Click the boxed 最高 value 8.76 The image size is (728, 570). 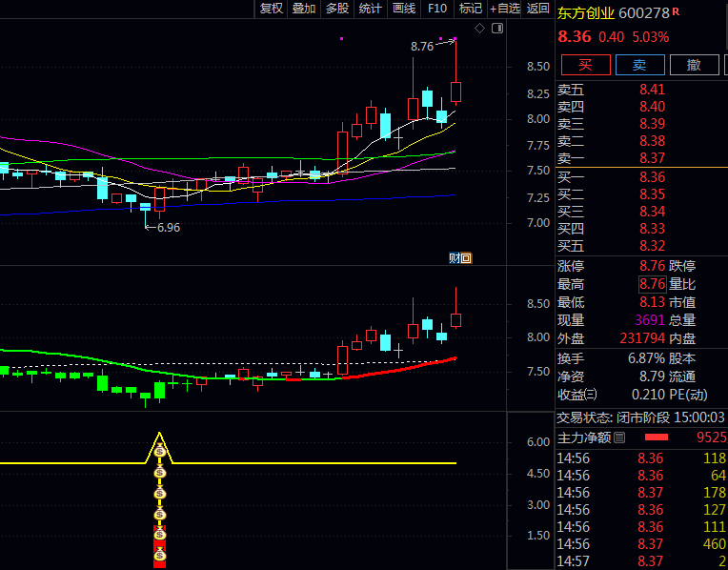tap(653, 284)
